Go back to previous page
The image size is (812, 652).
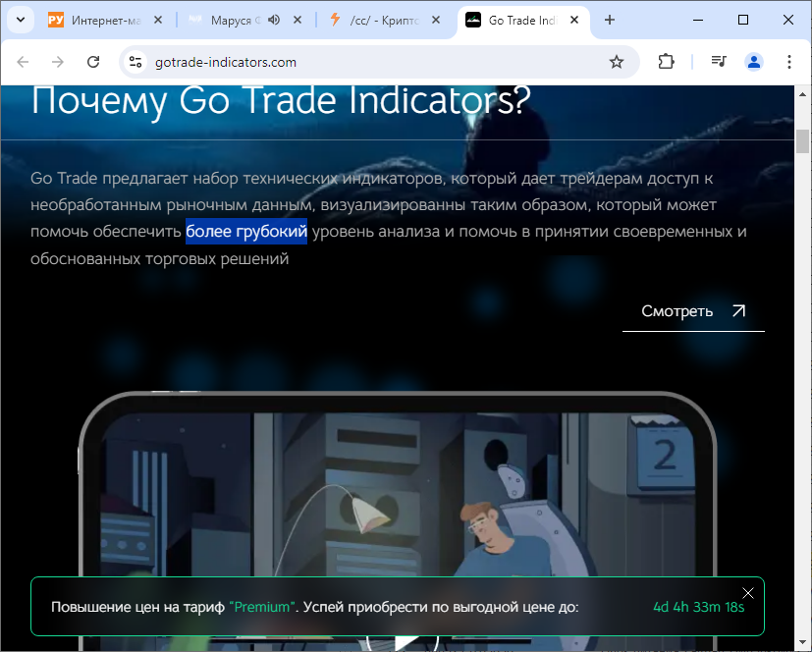tap(23, 62)
